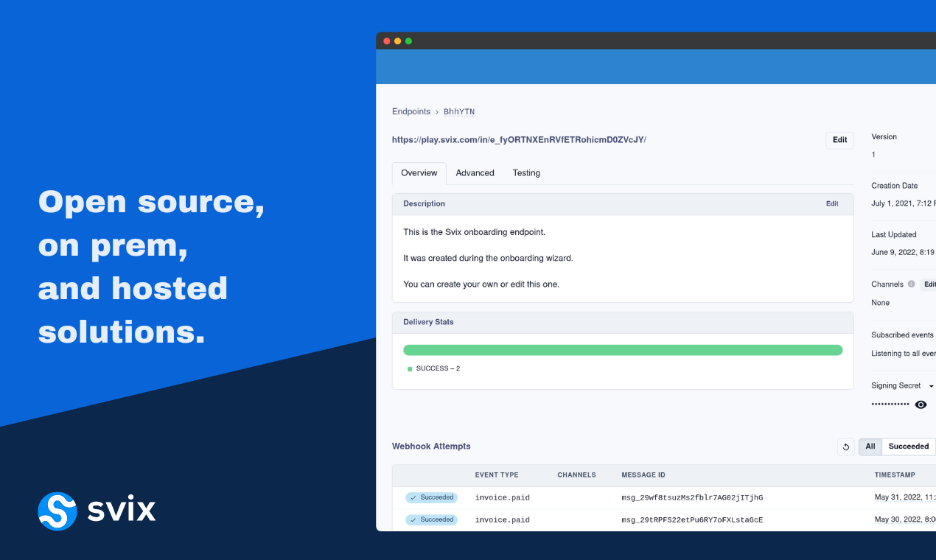Switch to the Advanced tab
The width and height of the screenshot is (936, 560).
pos(475,173)
